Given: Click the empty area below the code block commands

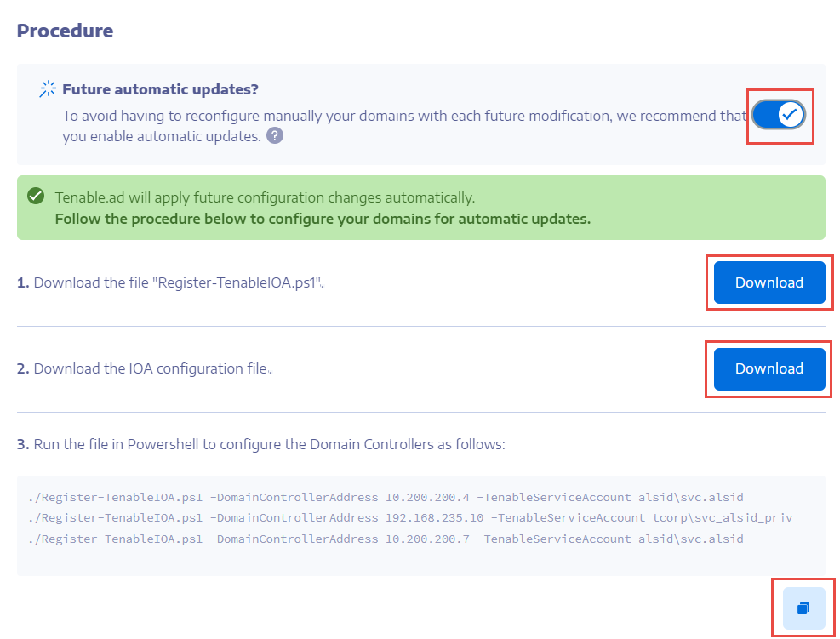Looking at the screenshot, I should pos(420,562).
